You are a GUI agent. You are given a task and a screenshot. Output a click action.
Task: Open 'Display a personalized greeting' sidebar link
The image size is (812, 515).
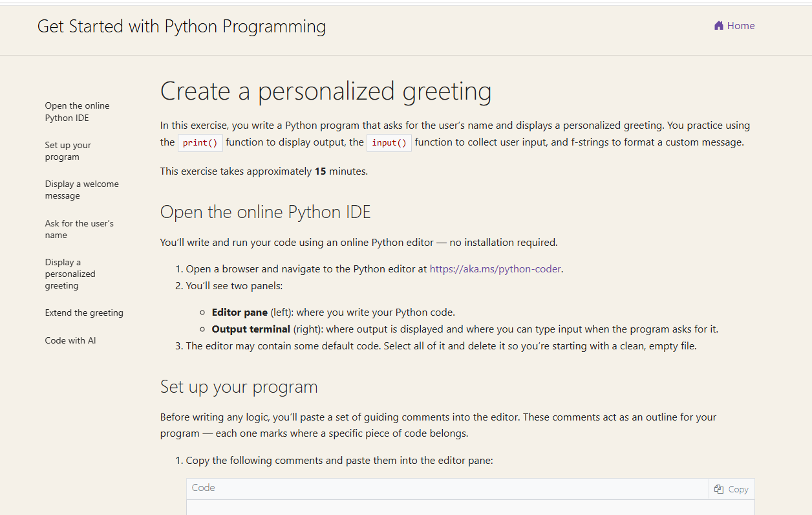(x=70, y=274)
